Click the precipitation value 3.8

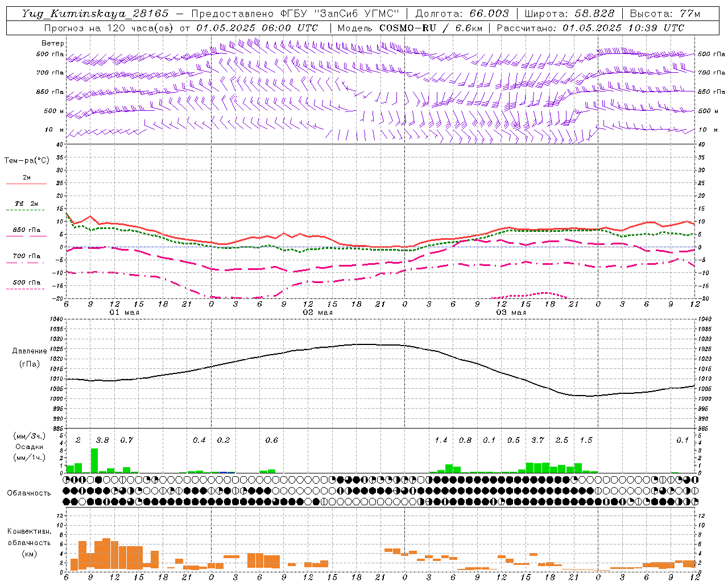click(102, 440)
